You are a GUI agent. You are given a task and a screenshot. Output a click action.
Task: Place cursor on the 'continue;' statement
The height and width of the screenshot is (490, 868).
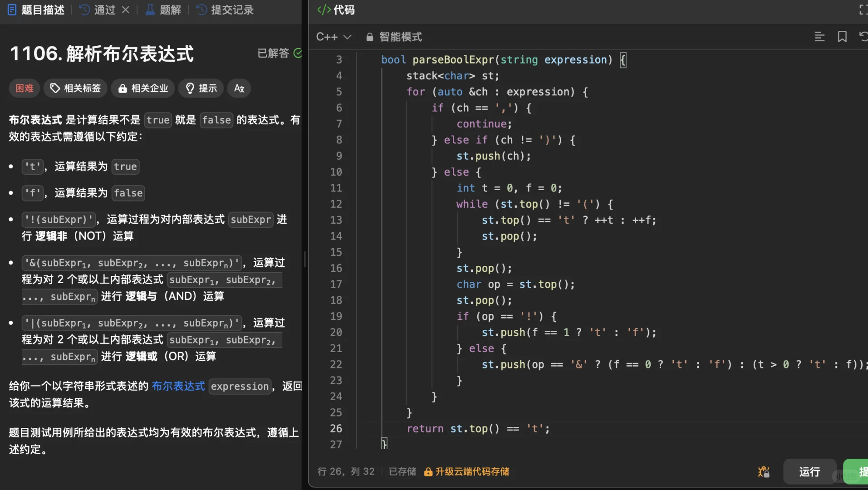484,124
